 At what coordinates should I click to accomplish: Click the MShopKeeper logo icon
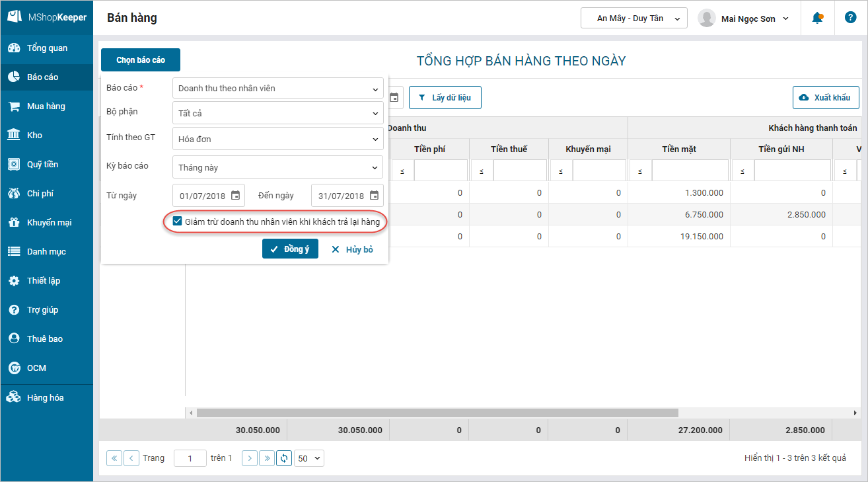pyautogui.click(x=15, y=17)
